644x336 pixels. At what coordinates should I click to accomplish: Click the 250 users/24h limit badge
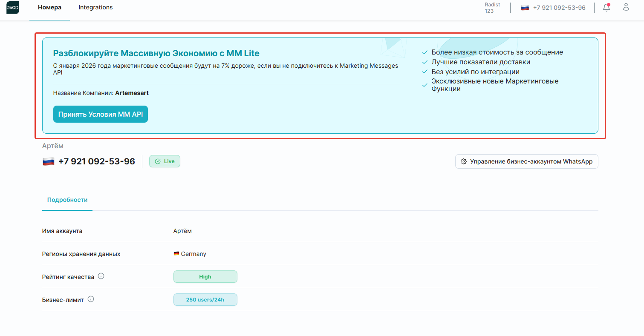tap(205, 299)
